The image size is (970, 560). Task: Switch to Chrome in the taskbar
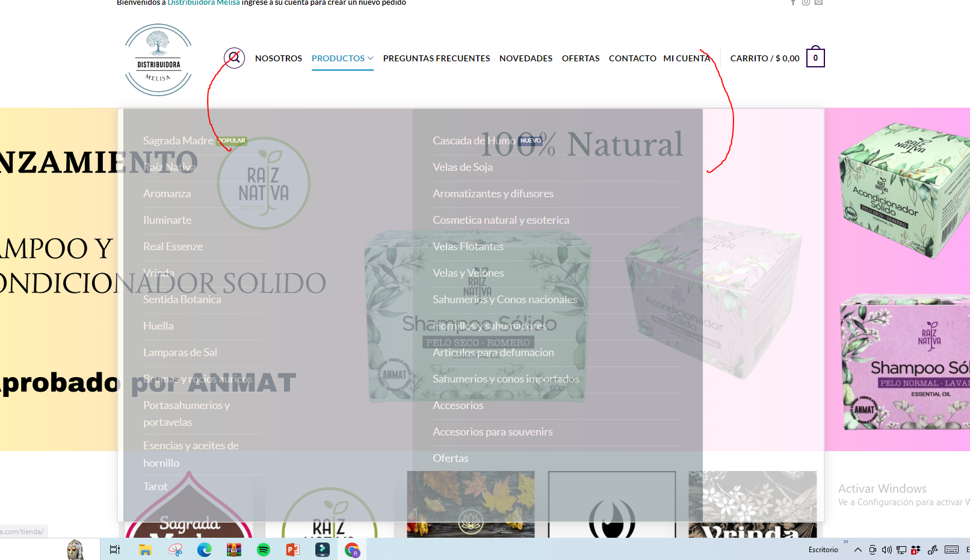point(352,550)
